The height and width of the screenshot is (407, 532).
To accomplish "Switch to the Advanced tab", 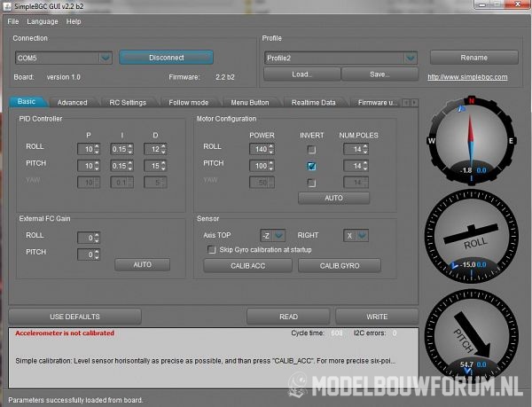I will tap(73, 103).
